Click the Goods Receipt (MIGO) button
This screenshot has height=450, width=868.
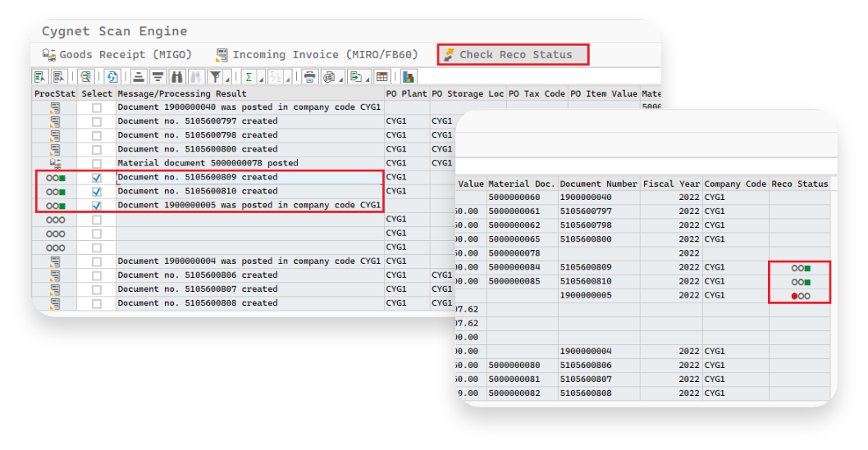[117, 55]
